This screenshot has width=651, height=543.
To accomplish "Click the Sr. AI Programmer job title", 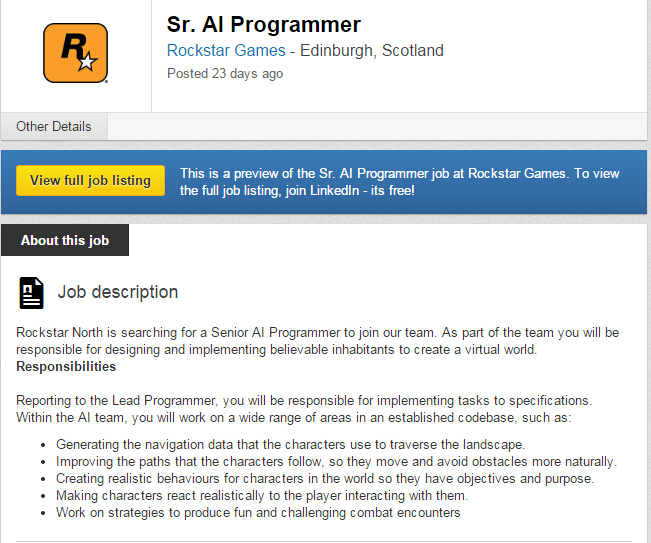I will [264, 24].
